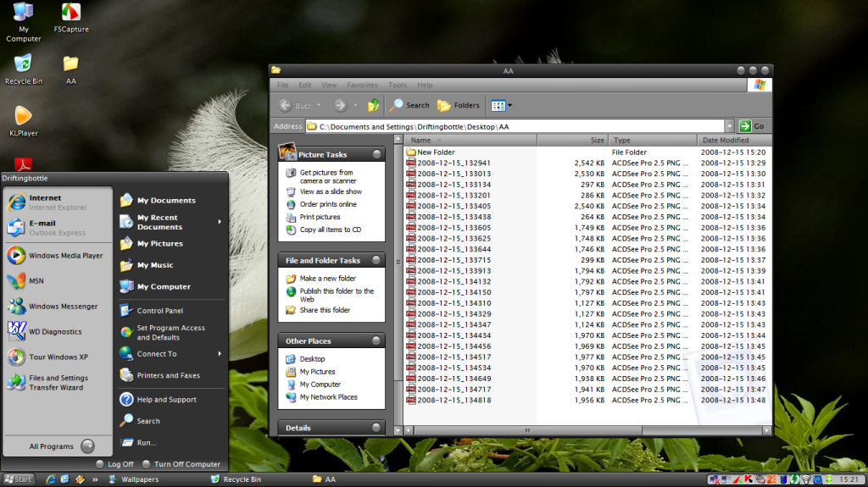Launch Tour Windows XP
868x487 pixels.
click(58, 357)
